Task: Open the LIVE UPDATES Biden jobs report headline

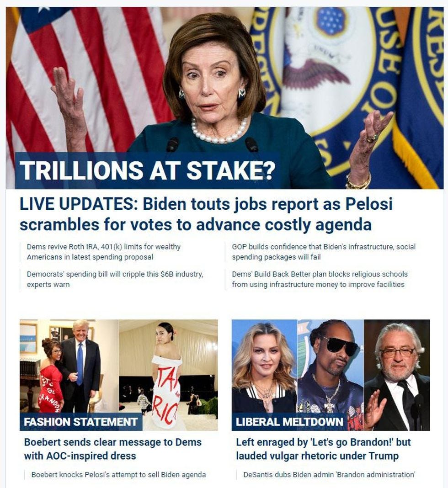Action: (x=206, y=214)
